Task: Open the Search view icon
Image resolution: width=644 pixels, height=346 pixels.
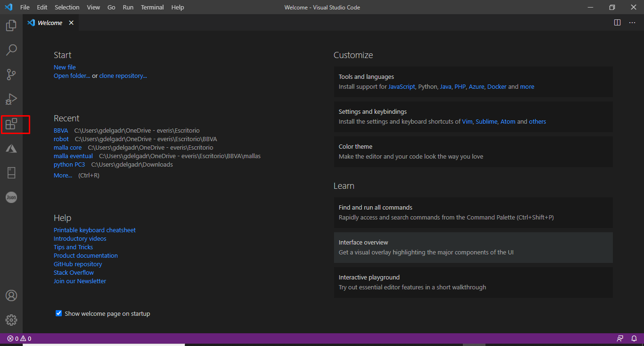Action: coord(11,50)
